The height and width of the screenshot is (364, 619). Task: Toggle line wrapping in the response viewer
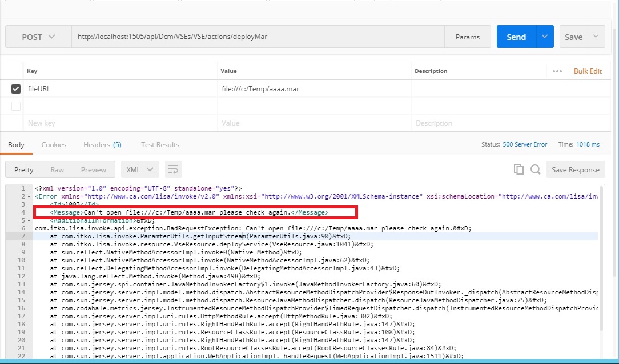(173, 169)
